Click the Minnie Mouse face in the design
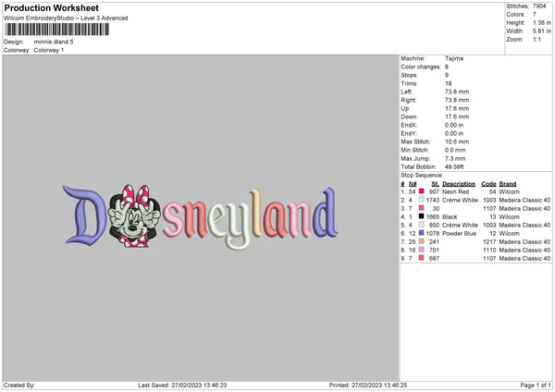The width and height of the screenshot is (555, 392). tap(134, 215)
